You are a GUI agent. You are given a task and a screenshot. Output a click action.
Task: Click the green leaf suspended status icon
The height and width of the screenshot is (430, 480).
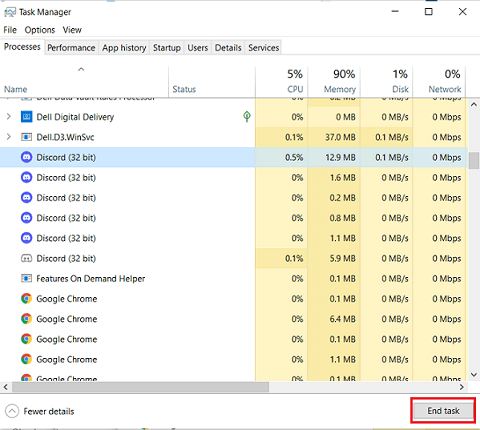click(x=247, y=117)
